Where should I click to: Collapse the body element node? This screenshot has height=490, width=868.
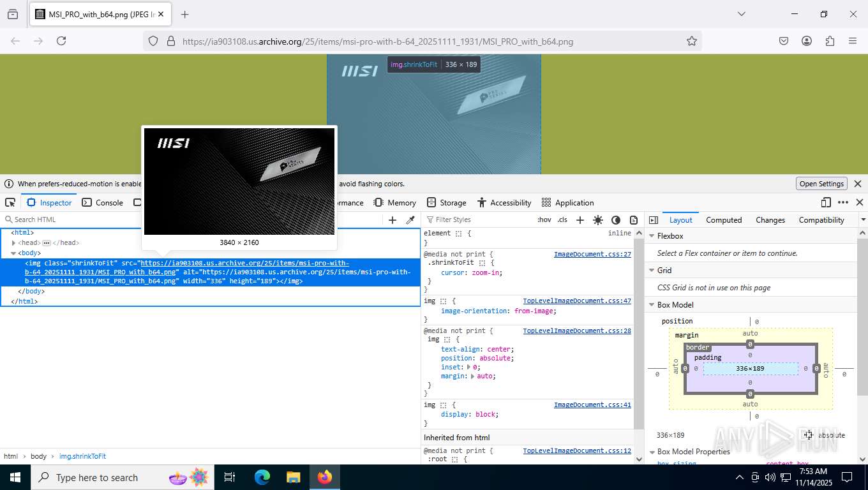click(13, 253)
